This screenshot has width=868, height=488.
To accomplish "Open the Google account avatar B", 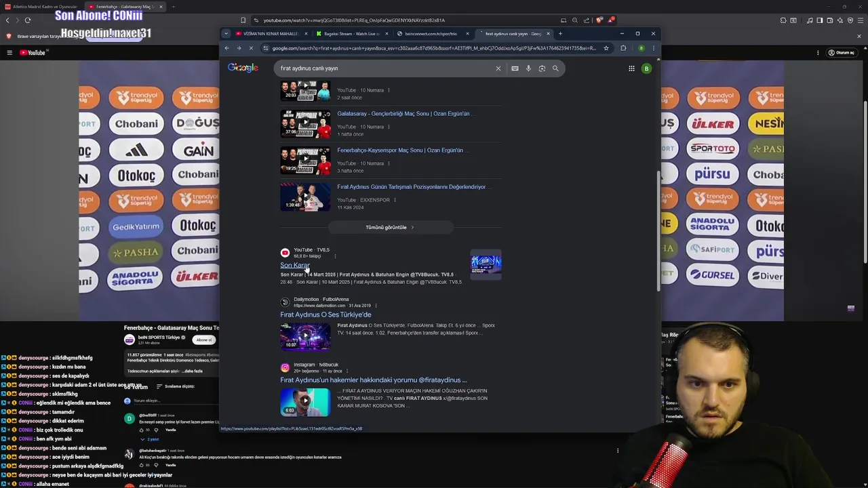I will (x=646, y=68).
